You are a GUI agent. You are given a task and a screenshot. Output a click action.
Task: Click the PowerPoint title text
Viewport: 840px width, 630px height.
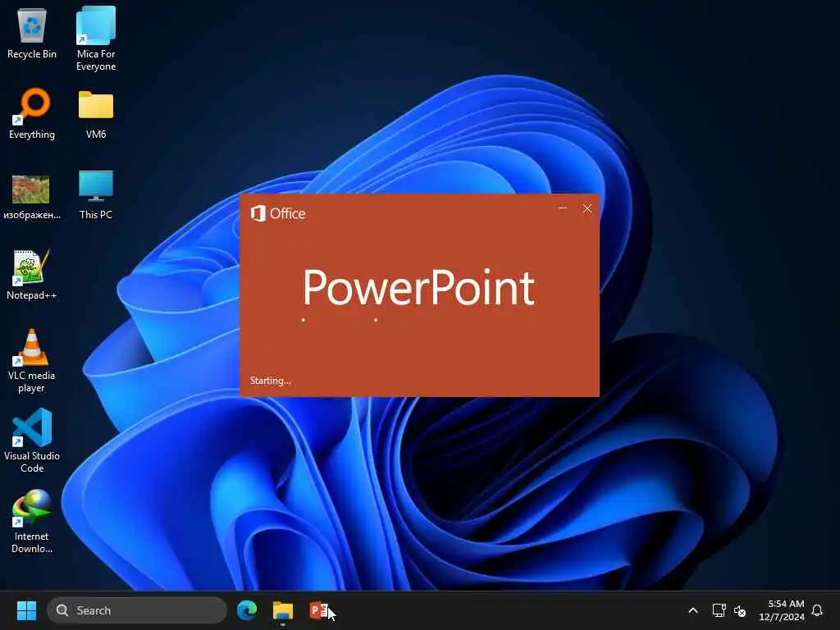418,288
